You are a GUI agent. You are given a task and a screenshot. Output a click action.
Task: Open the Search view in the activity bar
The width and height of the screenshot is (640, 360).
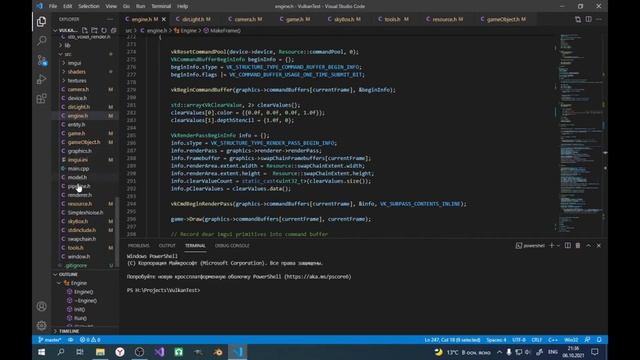pos(42,40)
